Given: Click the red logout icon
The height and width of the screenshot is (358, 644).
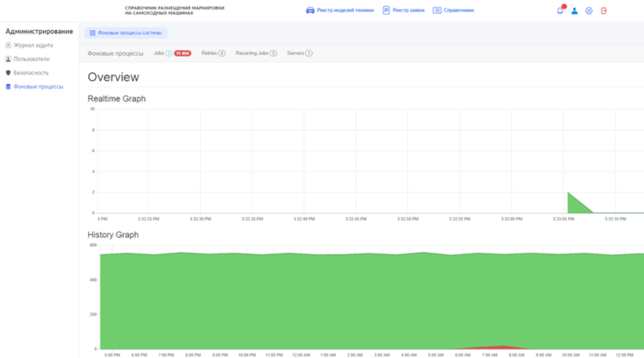Looking at the screenshot, I should pyautogui.click(x=604, y=11).
